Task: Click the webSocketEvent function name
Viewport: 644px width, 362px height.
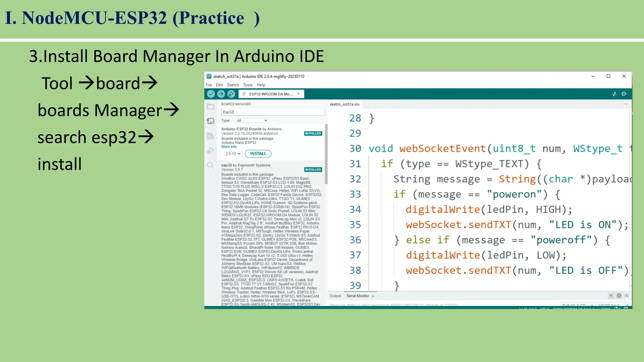Action: coord(443,148)
